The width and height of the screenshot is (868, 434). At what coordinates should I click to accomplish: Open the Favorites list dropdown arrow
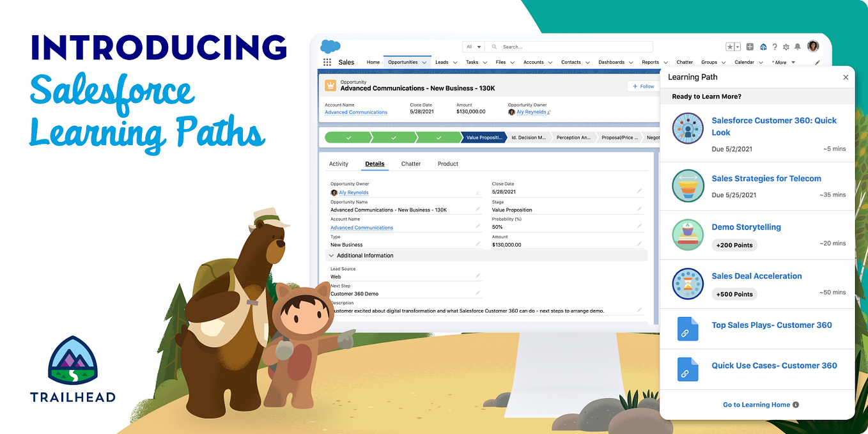[738, 47]
